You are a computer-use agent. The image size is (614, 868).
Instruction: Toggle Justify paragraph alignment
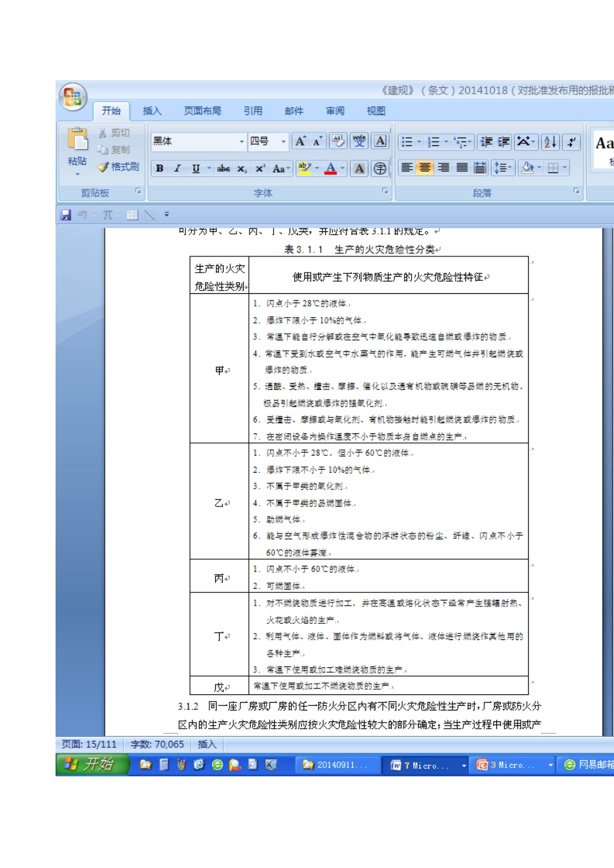pos(462,168)
